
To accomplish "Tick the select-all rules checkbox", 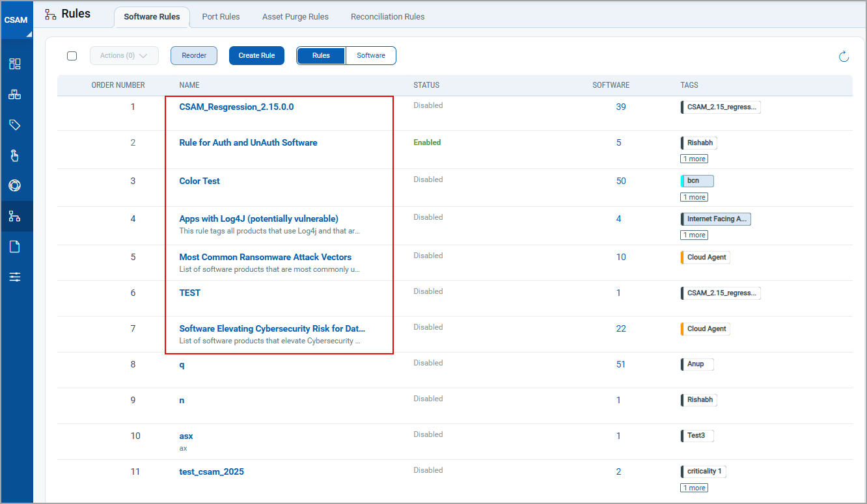I will point(72,56).
